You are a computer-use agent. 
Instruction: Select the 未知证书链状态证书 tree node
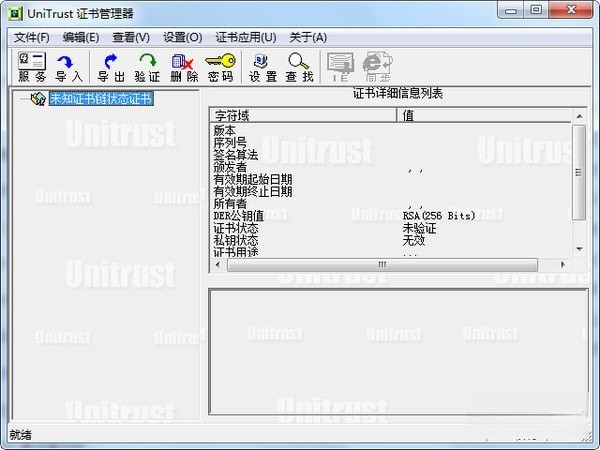(x=101, y=99)
